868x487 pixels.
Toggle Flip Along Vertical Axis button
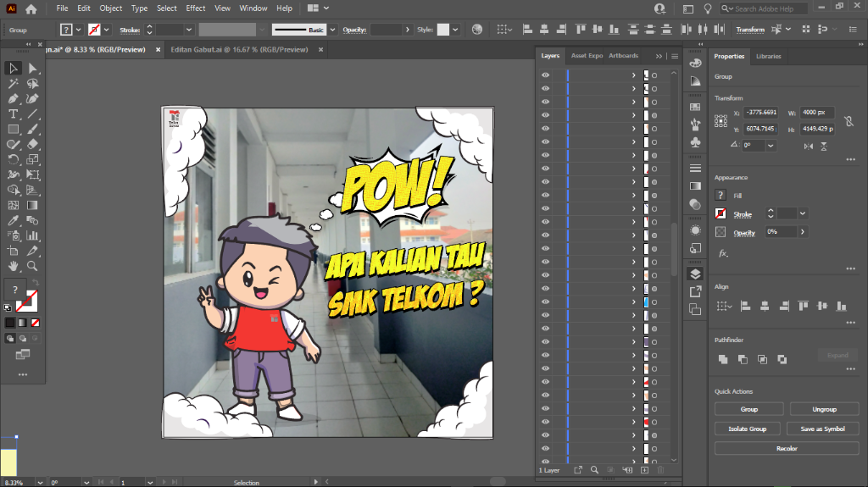pos(824,146)
